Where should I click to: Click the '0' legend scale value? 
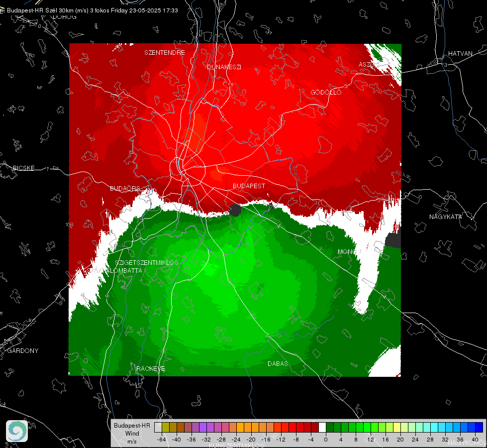click(x=326, y=440)
